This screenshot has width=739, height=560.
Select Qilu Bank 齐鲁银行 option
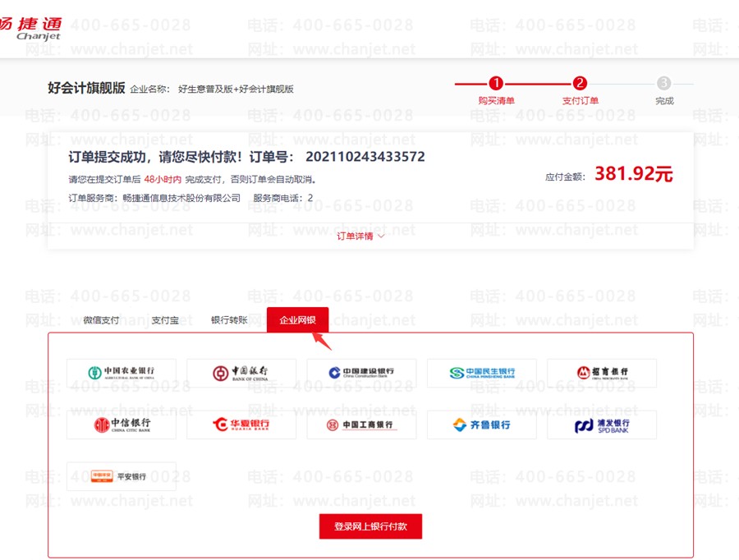pos(482,425)
